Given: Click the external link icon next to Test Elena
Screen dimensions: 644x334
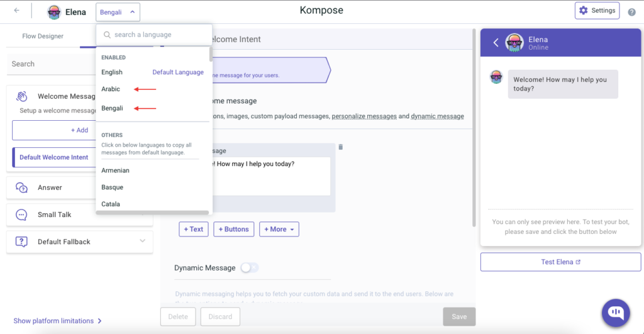Looking at the screenshot, I should [579, 262].
